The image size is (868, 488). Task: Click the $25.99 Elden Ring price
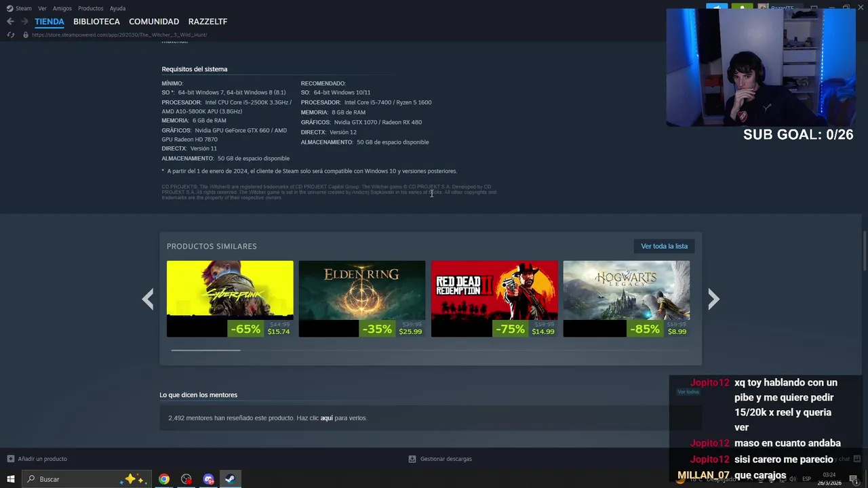(410, 331)
